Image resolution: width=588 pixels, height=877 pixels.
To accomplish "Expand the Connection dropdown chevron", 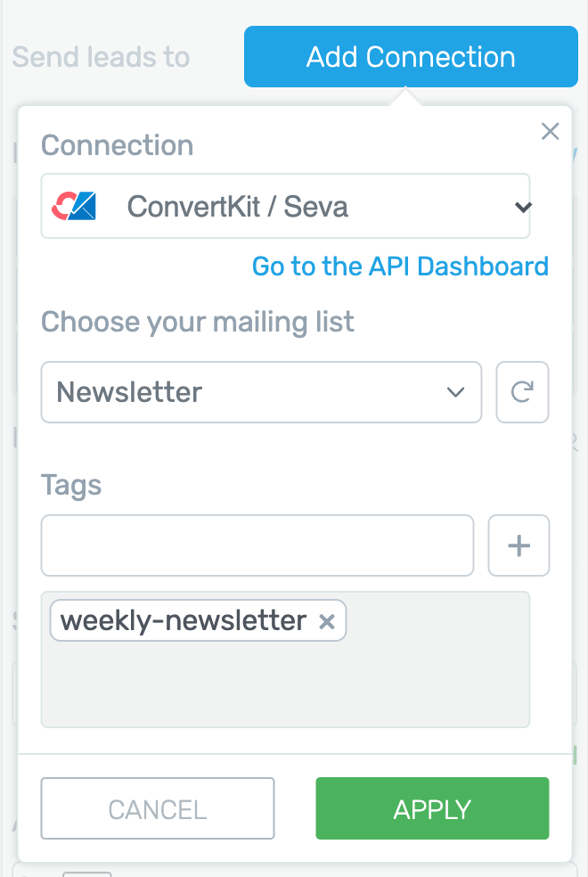I will [x=523, y=208].
